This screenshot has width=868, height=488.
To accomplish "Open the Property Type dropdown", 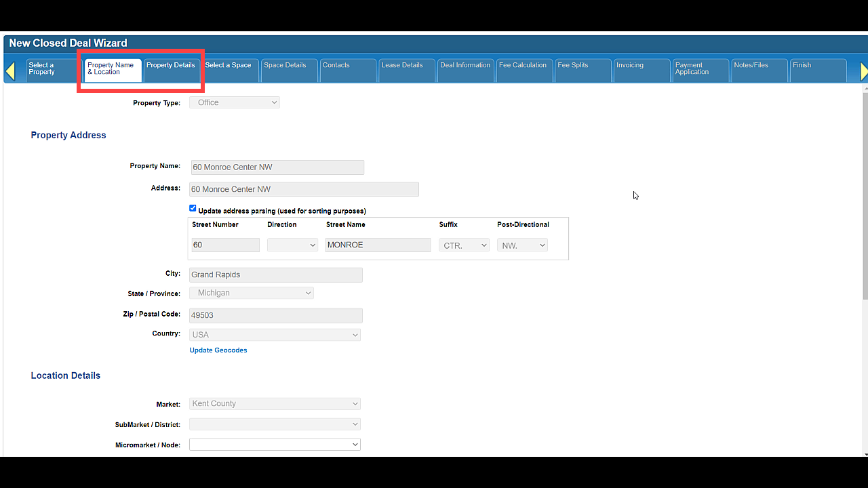I will click(x=235, y=103).
